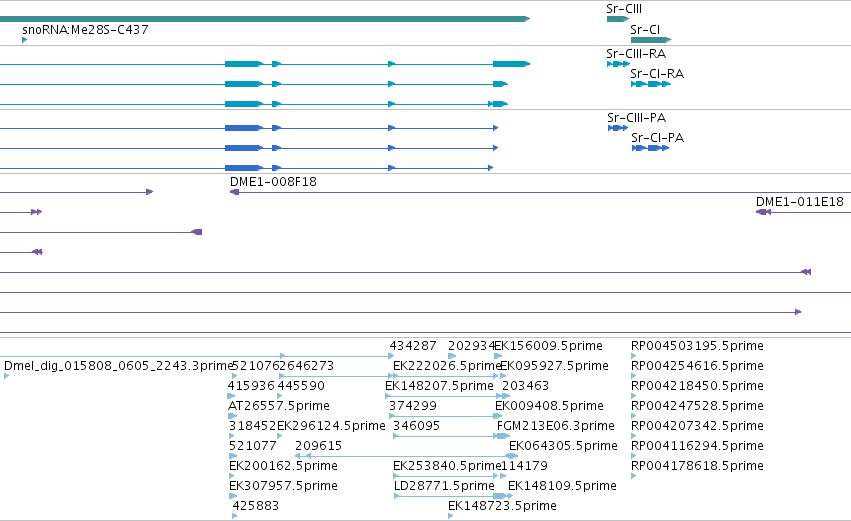Select the RP004503195.5prime EST label
The image size is (851, 521).
[x=697, y=346]
